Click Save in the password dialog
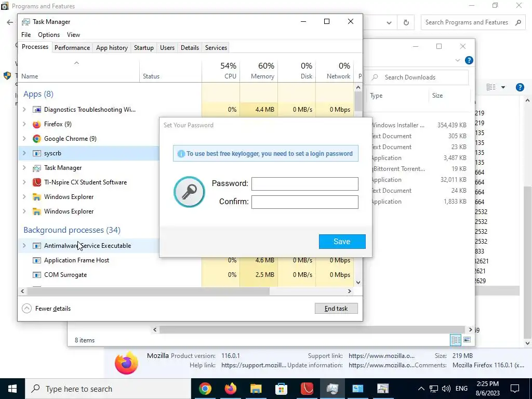 point(342,242)
